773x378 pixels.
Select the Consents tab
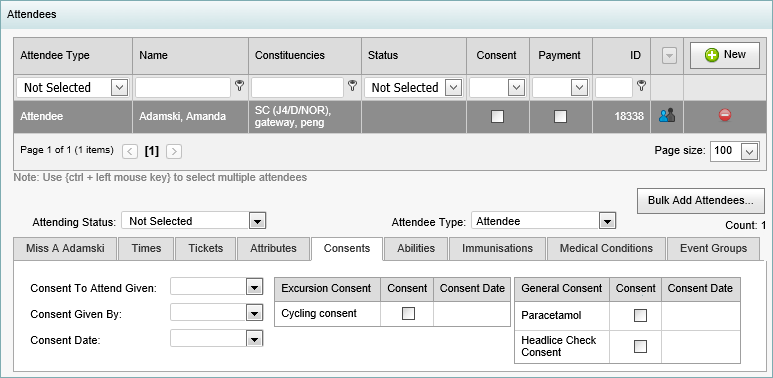tap(347, 248)
